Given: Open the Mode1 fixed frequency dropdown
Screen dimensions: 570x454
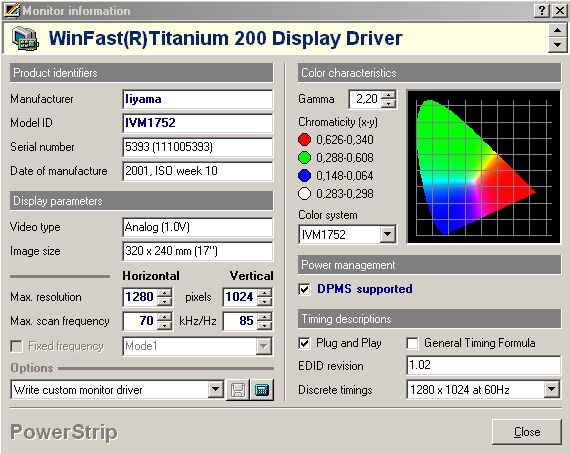Looking at the screenshot, I should coord(263,346).
